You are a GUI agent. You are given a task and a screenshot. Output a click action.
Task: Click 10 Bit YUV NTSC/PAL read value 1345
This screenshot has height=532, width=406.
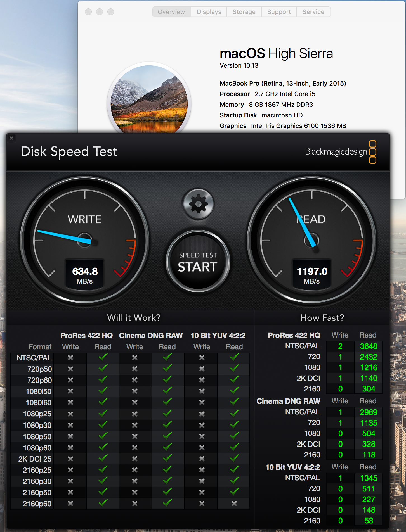[369, 478]
